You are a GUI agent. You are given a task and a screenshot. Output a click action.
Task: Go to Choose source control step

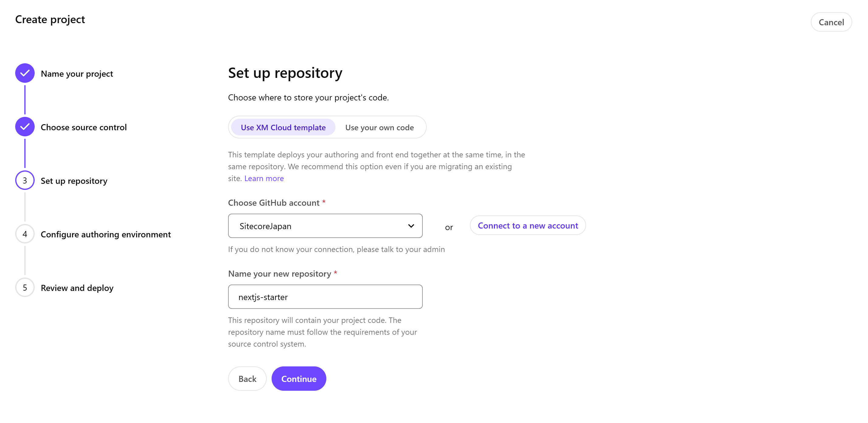click(x=84, y=128)
